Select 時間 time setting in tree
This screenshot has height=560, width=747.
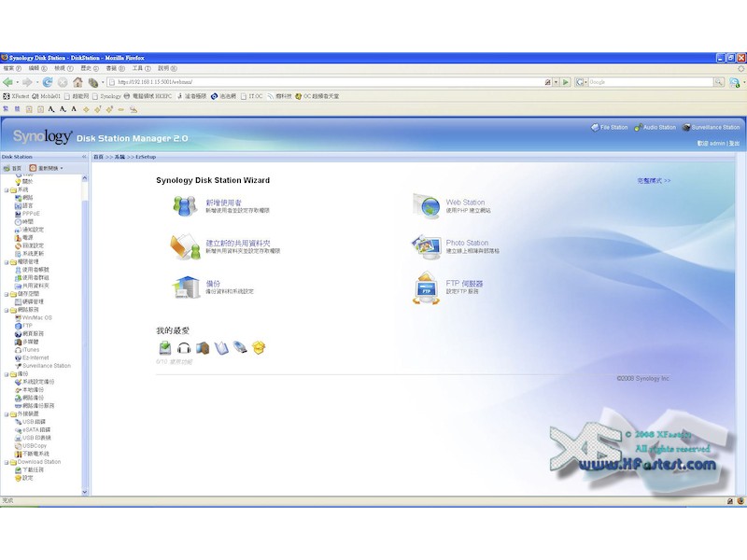pyautogui.click(x=24, y=222)
